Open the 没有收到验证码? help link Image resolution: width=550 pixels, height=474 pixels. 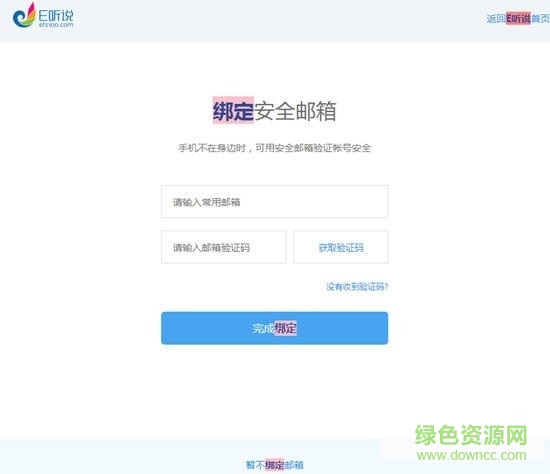[x=357, y=287]
